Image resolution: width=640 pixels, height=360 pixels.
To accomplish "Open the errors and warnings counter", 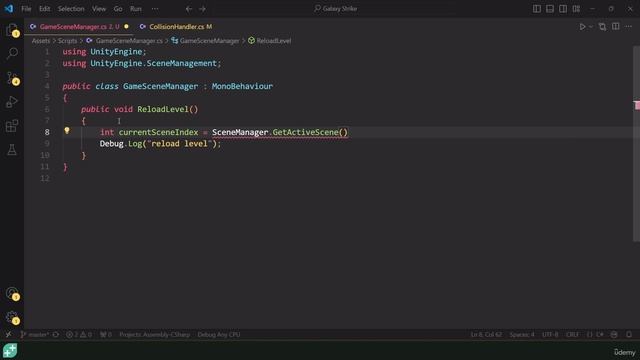I will (79, 335).
